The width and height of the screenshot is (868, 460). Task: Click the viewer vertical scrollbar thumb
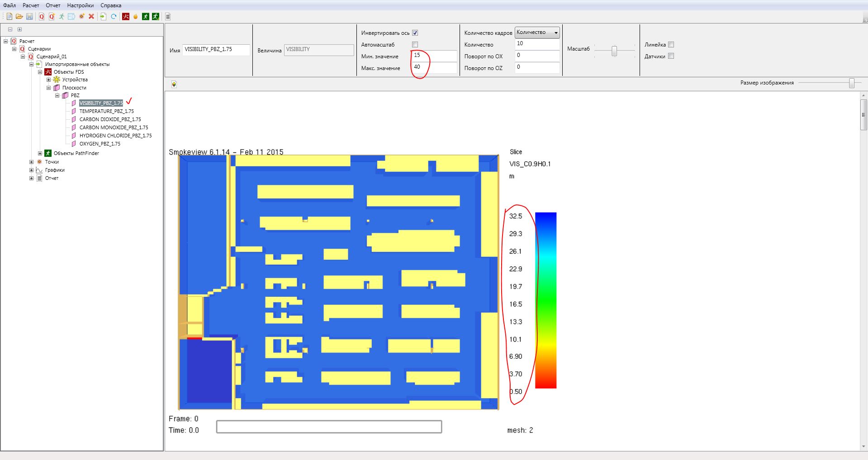(864, 115)
